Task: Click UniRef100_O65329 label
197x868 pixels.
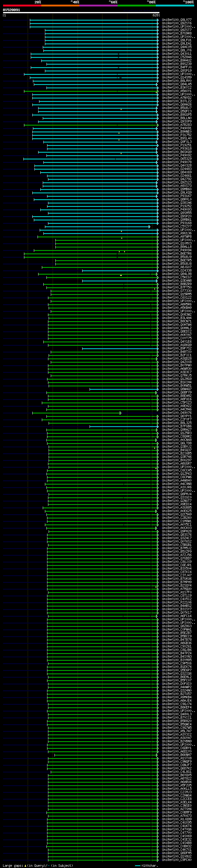Action: (177, 159)
